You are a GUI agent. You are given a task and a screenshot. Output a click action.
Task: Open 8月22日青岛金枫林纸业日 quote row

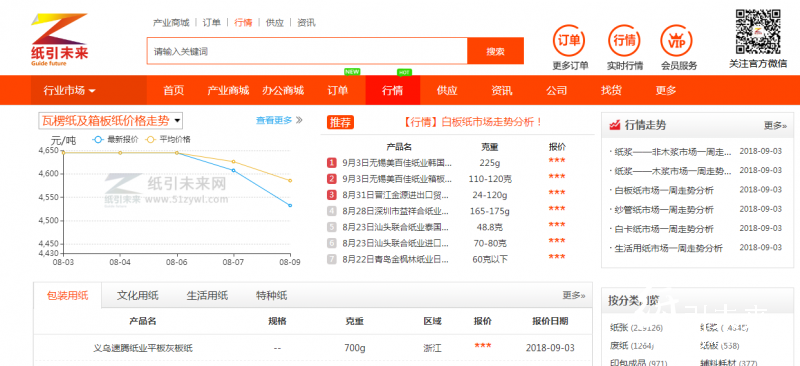point(396,259)
